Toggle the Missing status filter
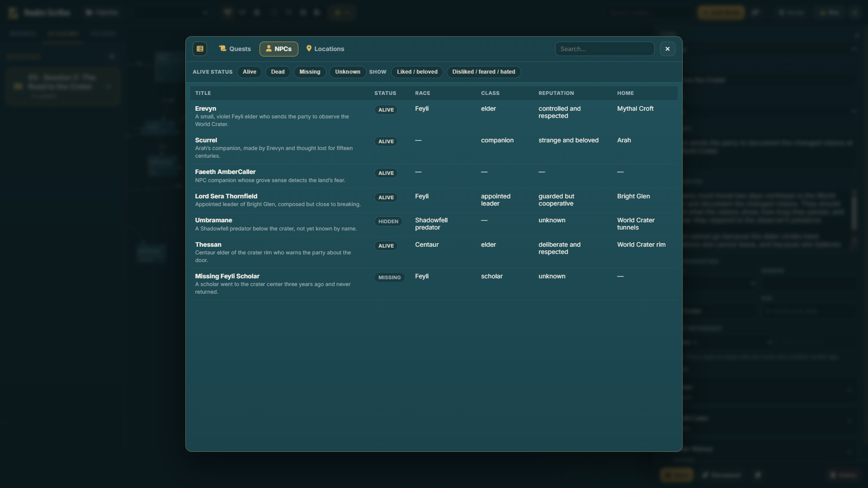 point(310,72)
